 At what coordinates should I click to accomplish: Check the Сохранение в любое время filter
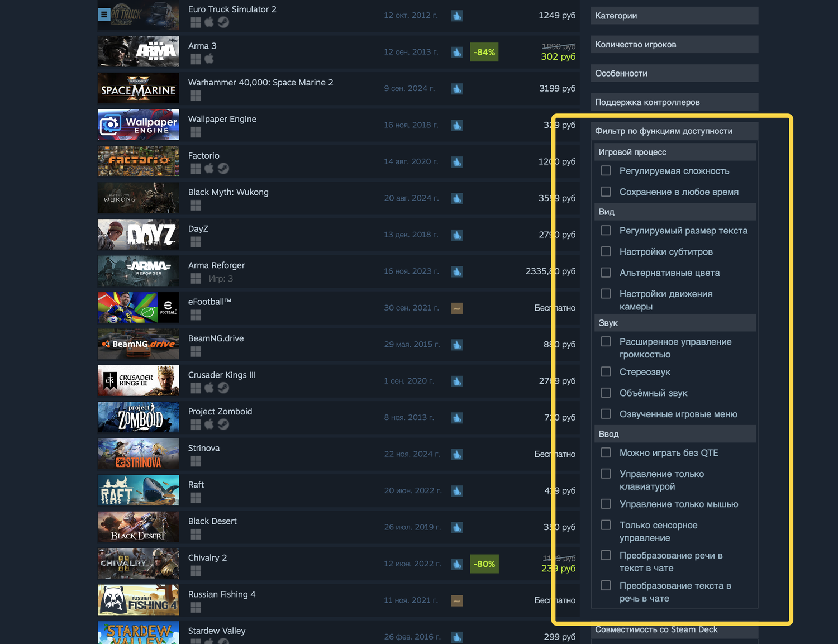pyautogui.click(x=606, y=192)
